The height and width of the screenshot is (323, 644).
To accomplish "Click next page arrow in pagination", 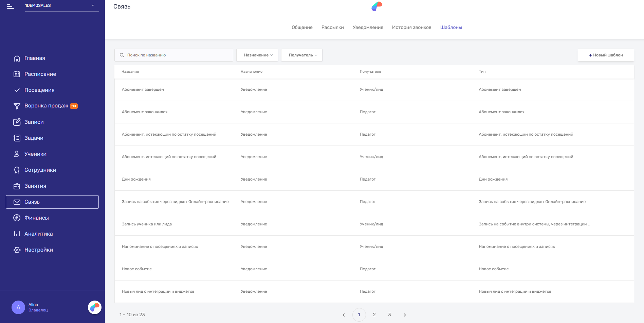I will (x=405, y=315).
